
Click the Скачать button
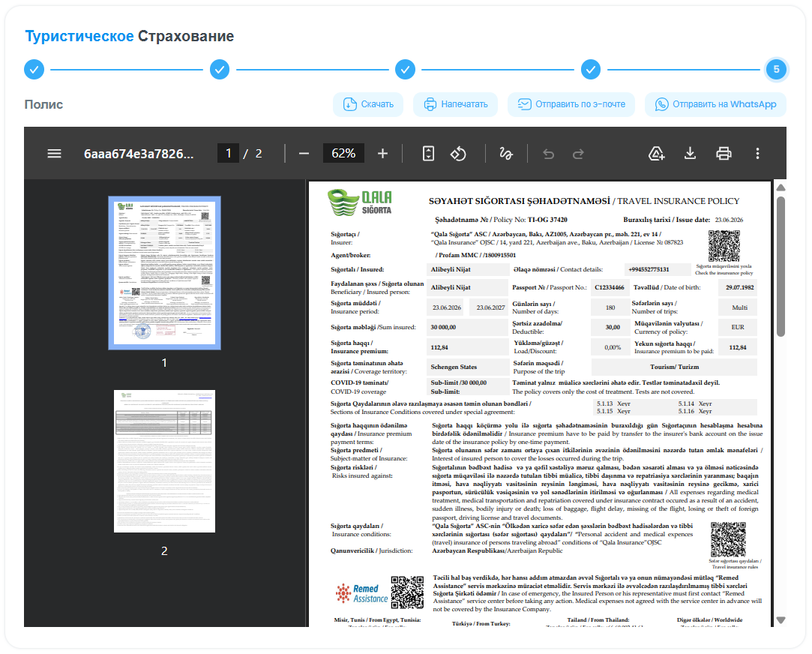tap(368, 104)
